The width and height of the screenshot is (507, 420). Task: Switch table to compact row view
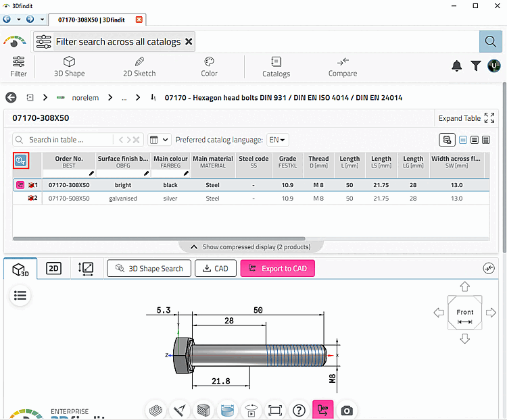[486, 140]
